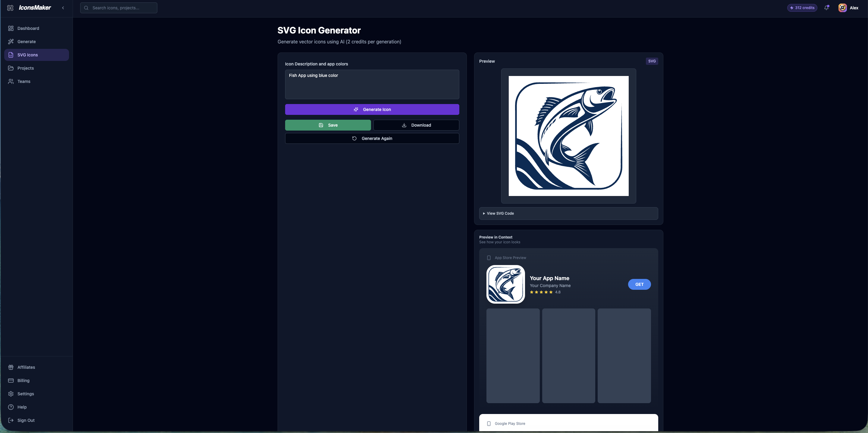
Task: Open the Billing section
Action: (x=23, y=380)
